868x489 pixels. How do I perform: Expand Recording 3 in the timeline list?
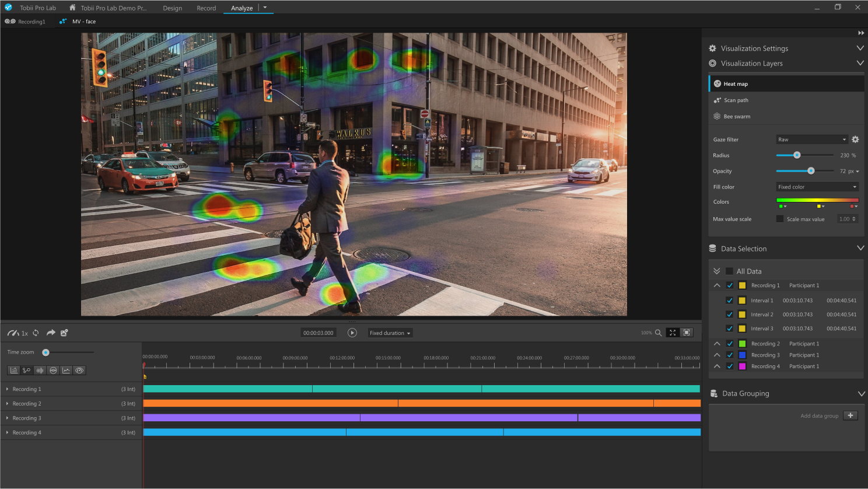pos(7,418)
